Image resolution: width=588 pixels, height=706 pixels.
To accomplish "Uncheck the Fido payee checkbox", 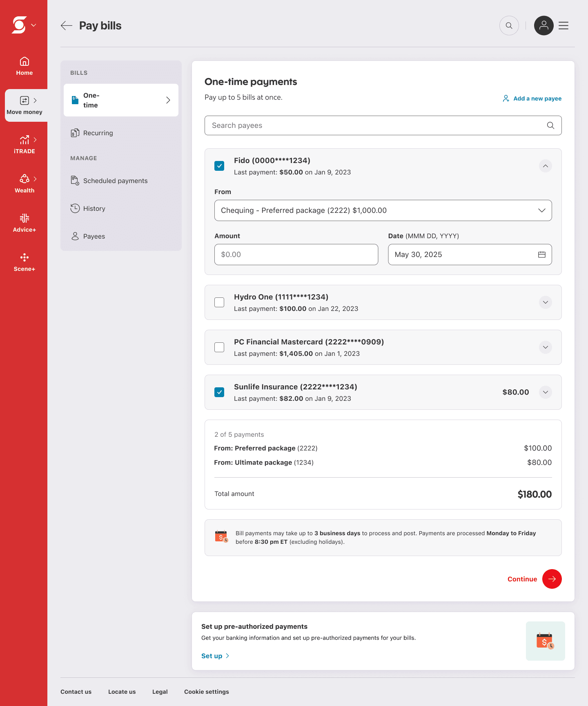I will [219, 166].
